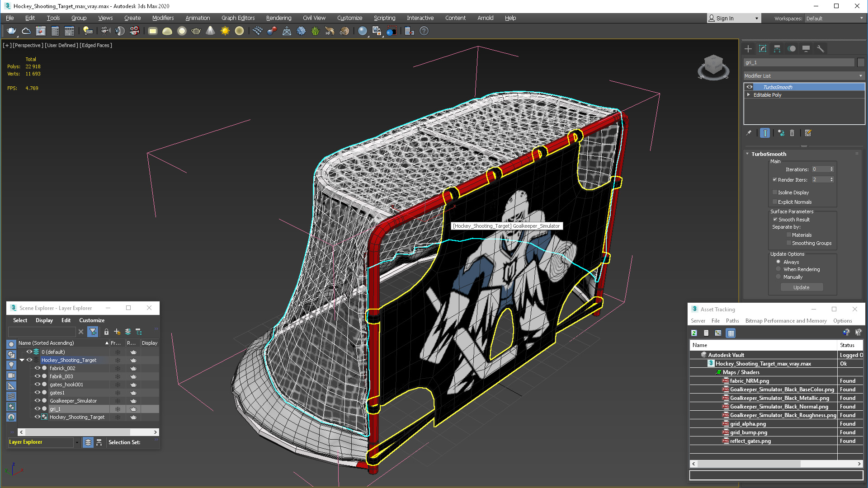Click Configure Modifier Sets icon
This screenshot has height=488, width=868.
tap(808, 133)
